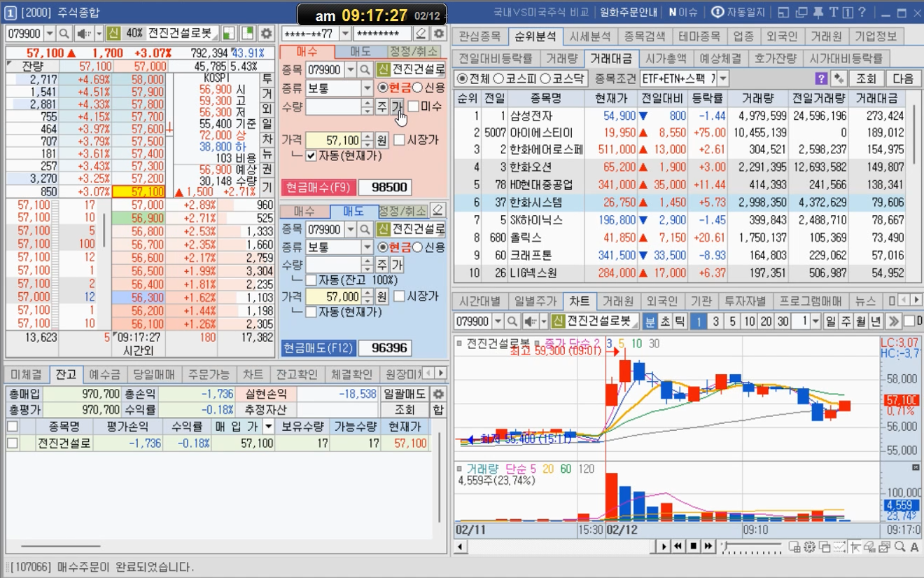The height and width of the screenshot is (578, 924).
Task: Open the chart period count dropdown after 30
Action: (816, 321)
